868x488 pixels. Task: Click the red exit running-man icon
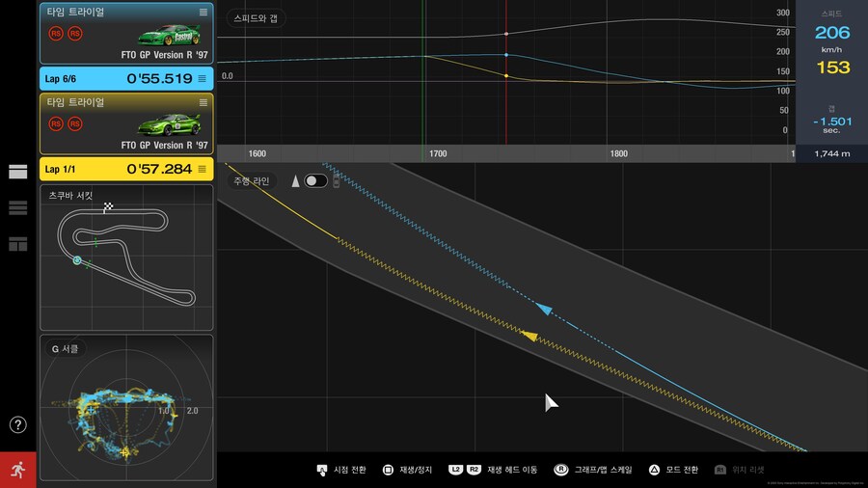pos(17,470)
